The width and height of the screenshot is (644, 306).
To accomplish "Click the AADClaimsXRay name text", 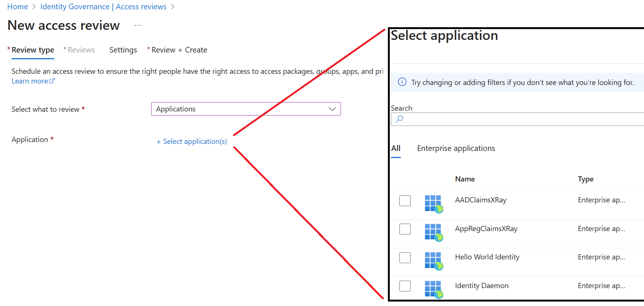I will click(481, 200).
